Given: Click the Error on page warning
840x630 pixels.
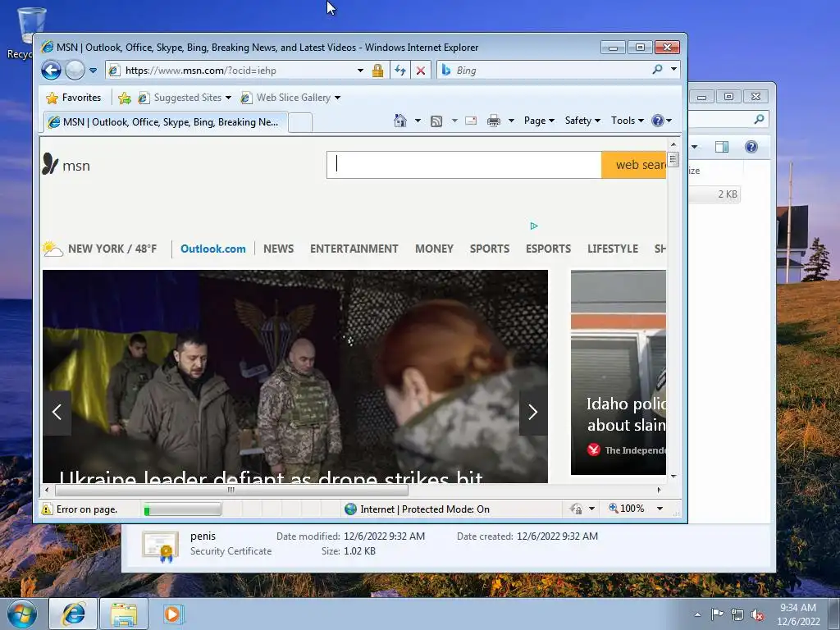Looking at the screenshot, I should (80, 509).
